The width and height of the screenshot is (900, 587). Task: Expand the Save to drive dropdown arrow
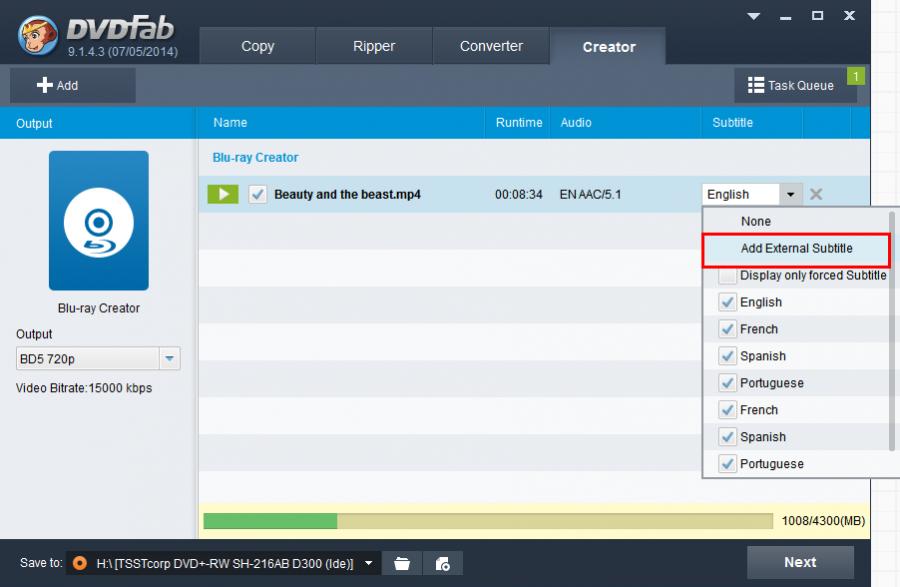tap(368, 563)
